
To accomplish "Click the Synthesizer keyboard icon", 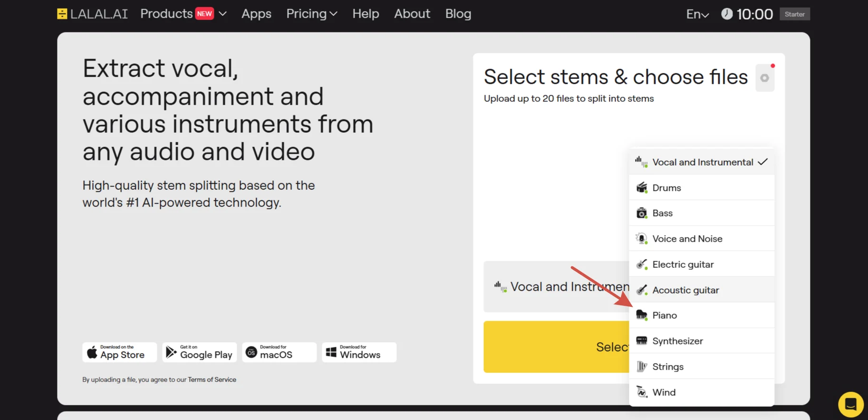I will point(642,341).
